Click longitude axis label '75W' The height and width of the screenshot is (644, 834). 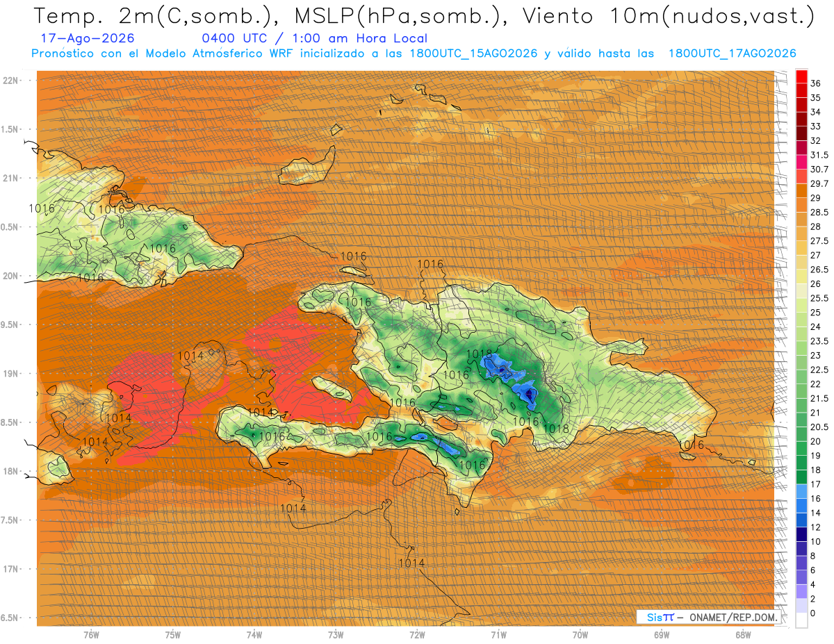[173, 635]
